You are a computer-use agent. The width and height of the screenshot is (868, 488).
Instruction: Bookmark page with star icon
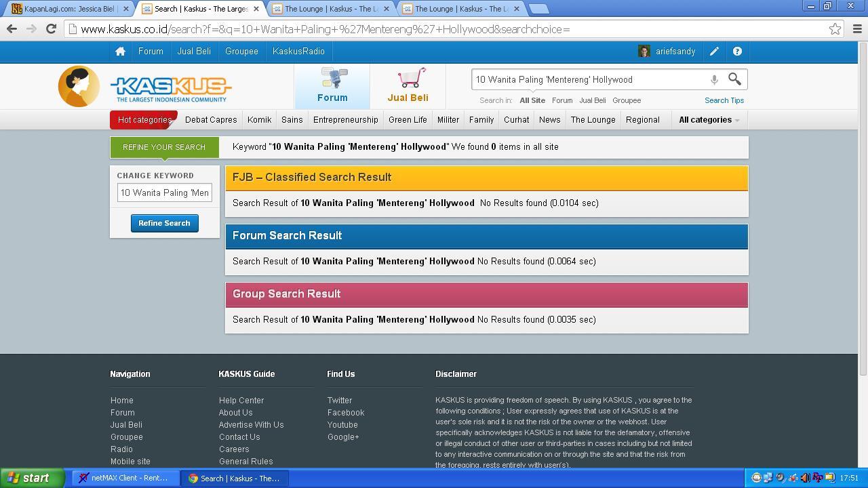pyautogui.click(x=835, y=29)
